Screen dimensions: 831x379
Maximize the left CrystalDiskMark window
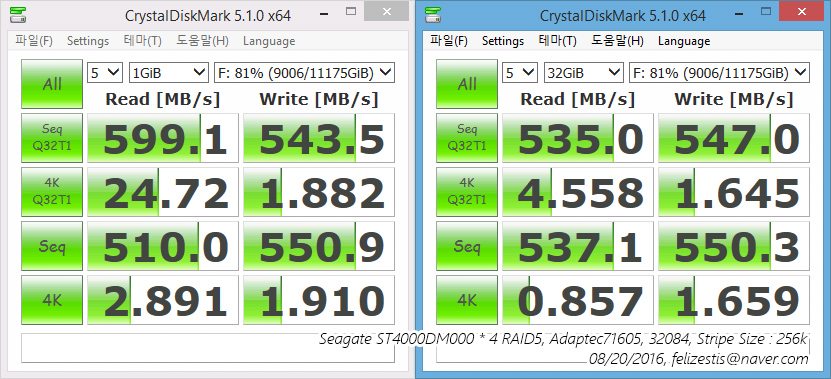(x=350, y=11)
